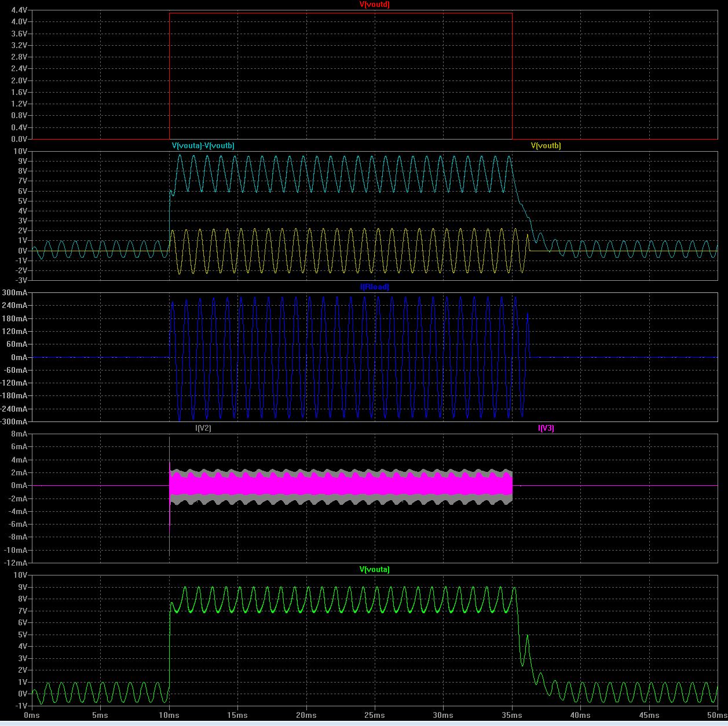Click the 4mA positive axis tick
728x726 pixels.
[20, 460]
